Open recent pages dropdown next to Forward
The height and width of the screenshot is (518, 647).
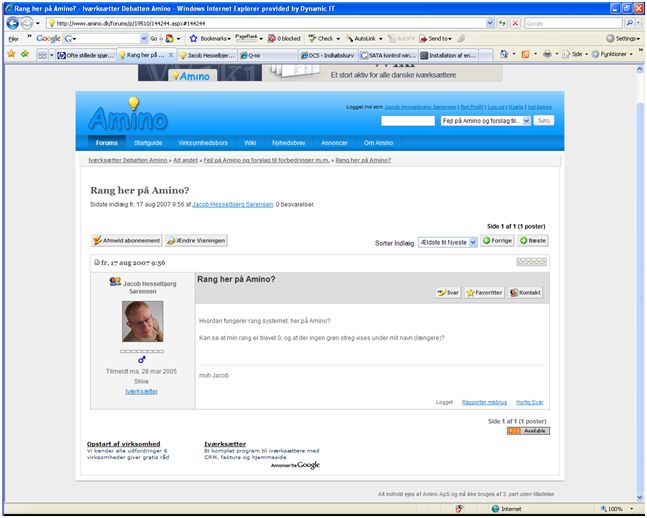point(38,24)
